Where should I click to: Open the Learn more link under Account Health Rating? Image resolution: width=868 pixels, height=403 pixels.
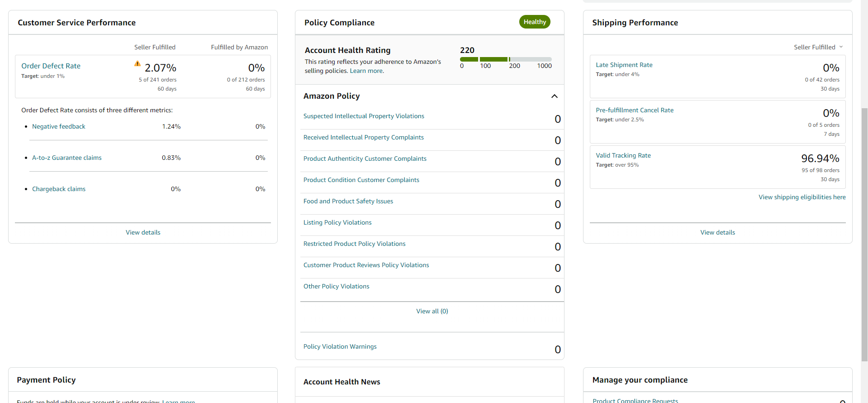367,71
